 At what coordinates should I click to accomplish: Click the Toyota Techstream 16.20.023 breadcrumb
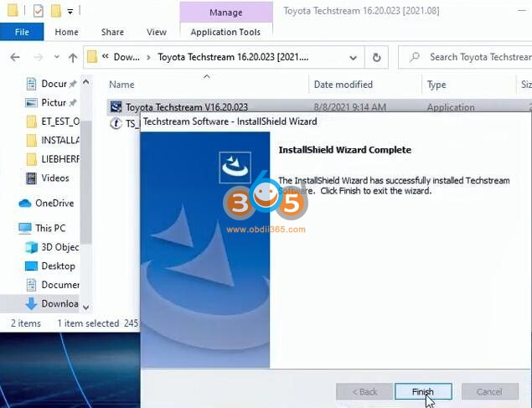point(233,57)
